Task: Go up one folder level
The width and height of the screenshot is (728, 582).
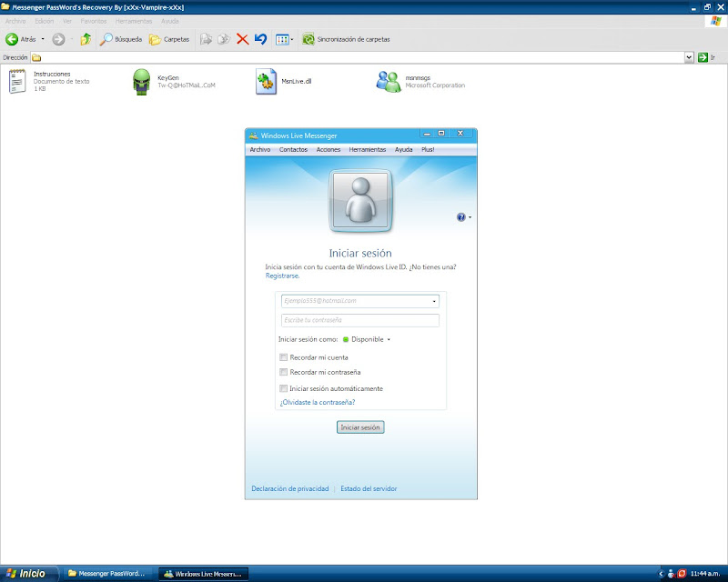Action: (x=86, y=39)
